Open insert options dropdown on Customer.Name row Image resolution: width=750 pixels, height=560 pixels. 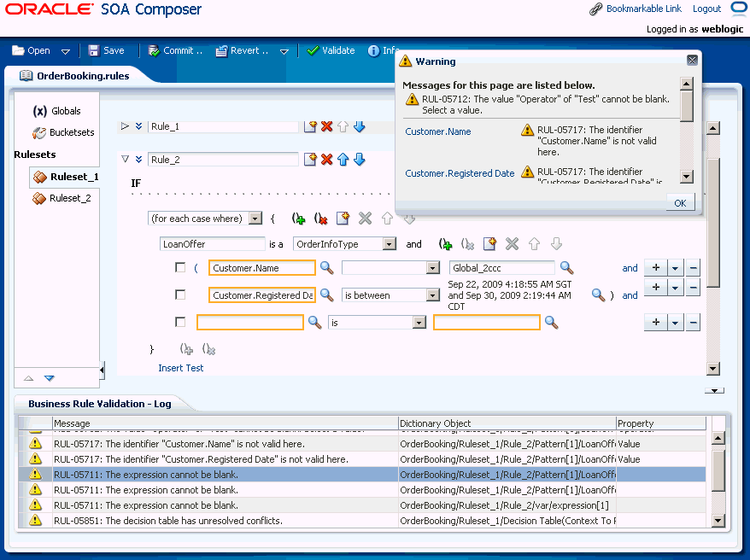[x=675, y=268]
